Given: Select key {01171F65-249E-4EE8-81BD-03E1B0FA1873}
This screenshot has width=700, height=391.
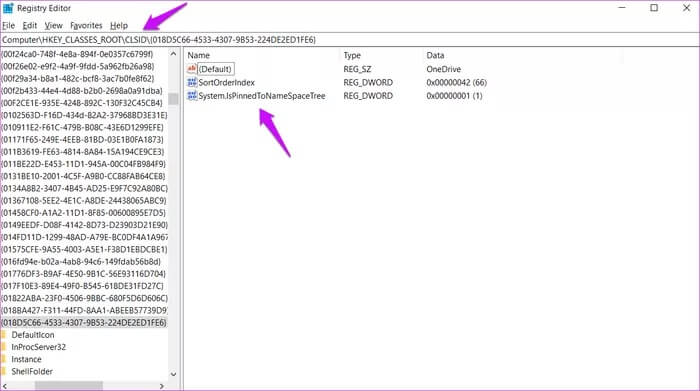Looking at the screenshot, I should pos(83,140).
